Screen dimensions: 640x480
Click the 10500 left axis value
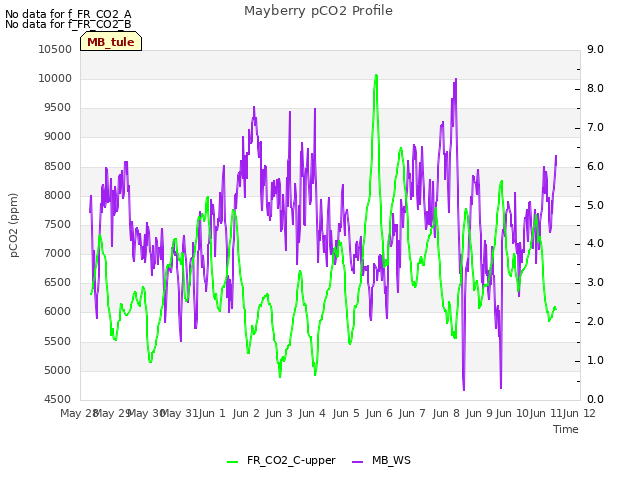tap(55, 49)
